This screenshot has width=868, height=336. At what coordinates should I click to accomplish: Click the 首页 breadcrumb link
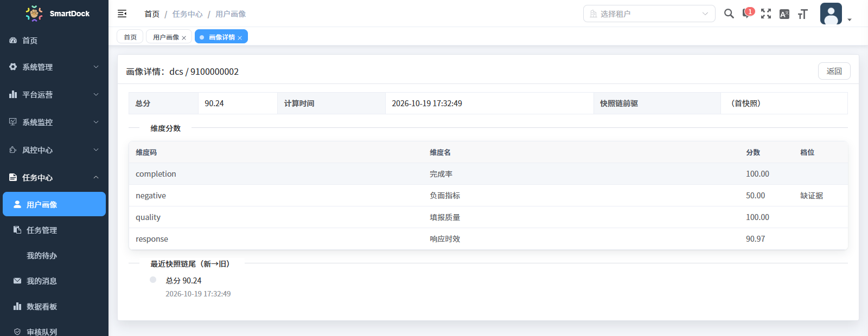click(x=152, y=14)
